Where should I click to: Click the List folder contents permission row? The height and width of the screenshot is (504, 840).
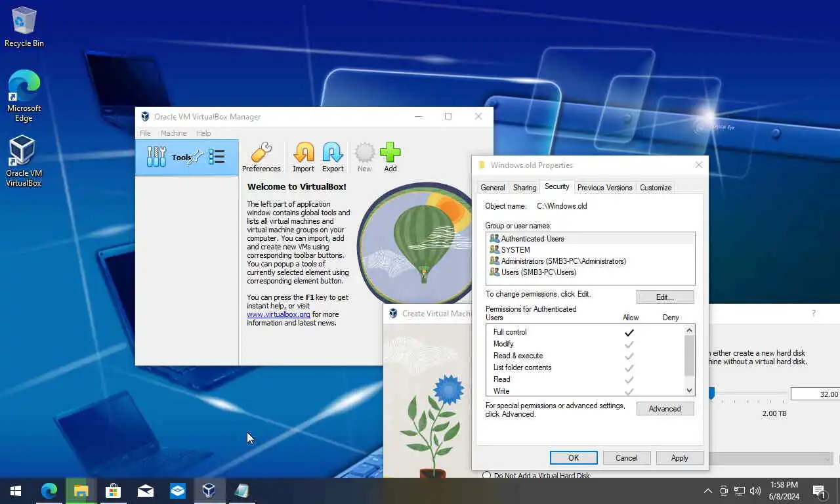click(x=585, y=367)
